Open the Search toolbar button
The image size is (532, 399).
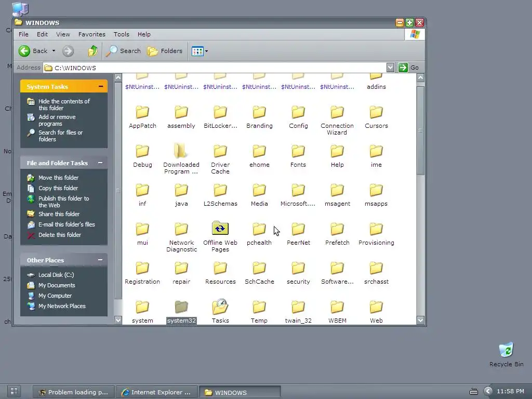click(123, 51)
